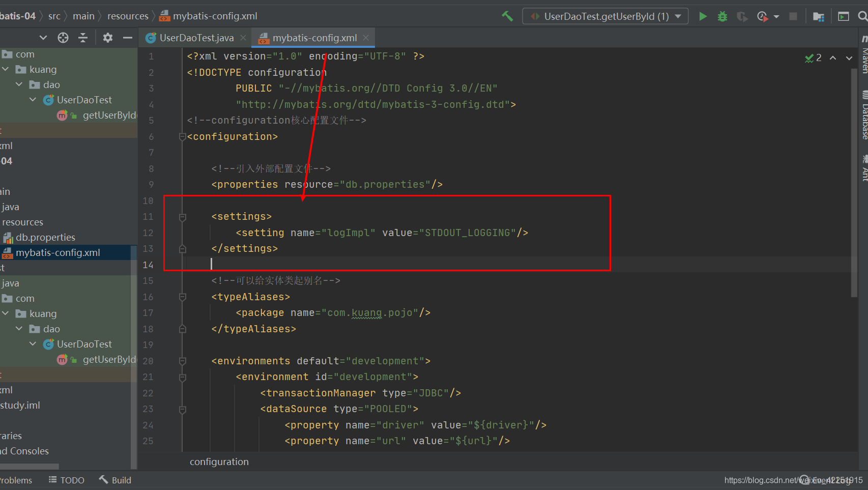This screenshot has height=490, width=868.
Task: Open the Database tool window
Action: (863, 114)
